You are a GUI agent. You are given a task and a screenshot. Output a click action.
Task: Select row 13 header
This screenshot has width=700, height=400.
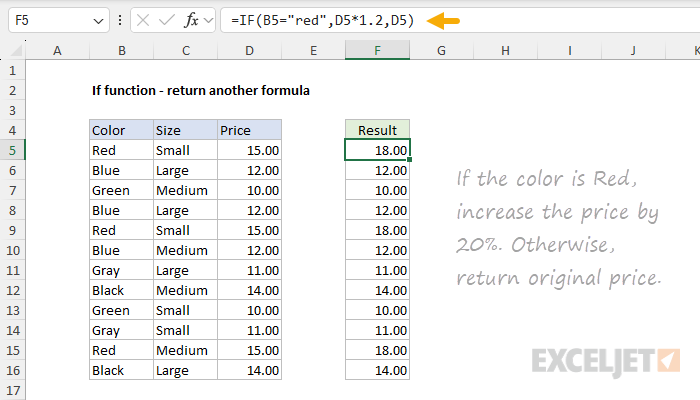pos(12,310)
